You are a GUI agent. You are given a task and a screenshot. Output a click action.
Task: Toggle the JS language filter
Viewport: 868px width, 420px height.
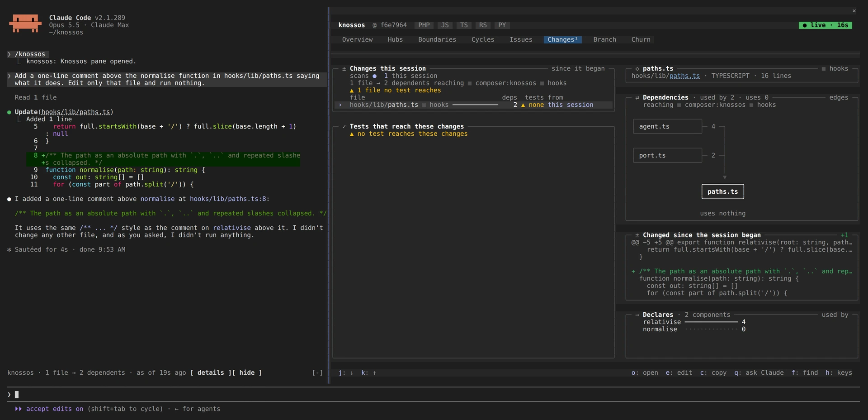(x=445, y=25)
